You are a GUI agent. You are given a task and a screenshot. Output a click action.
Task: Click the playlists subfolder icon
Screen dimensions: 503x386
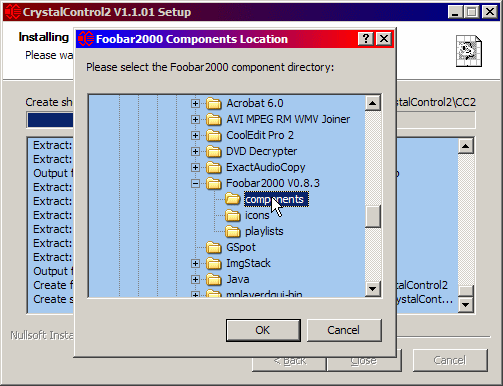[233, 231]
